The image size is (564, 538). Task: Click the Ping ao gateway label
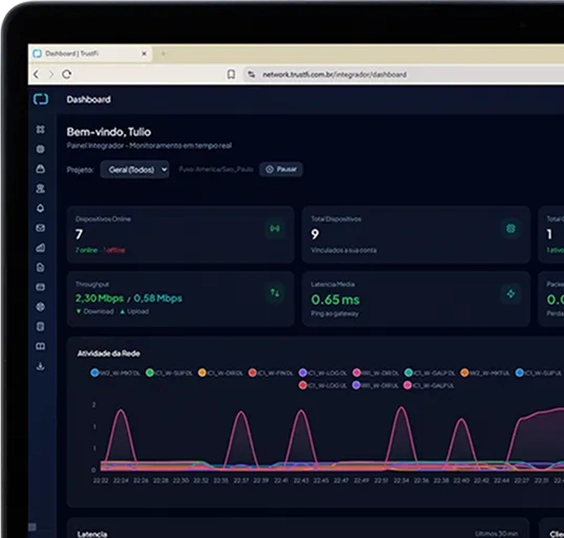335,314
